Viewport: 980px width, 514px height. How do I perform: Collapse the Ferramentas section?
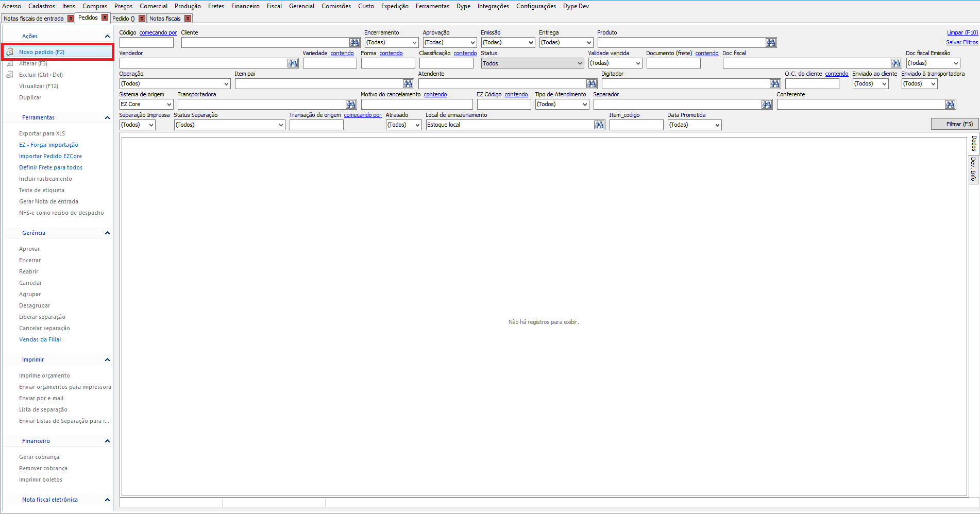pyautogui.click(x=107, y=117)
